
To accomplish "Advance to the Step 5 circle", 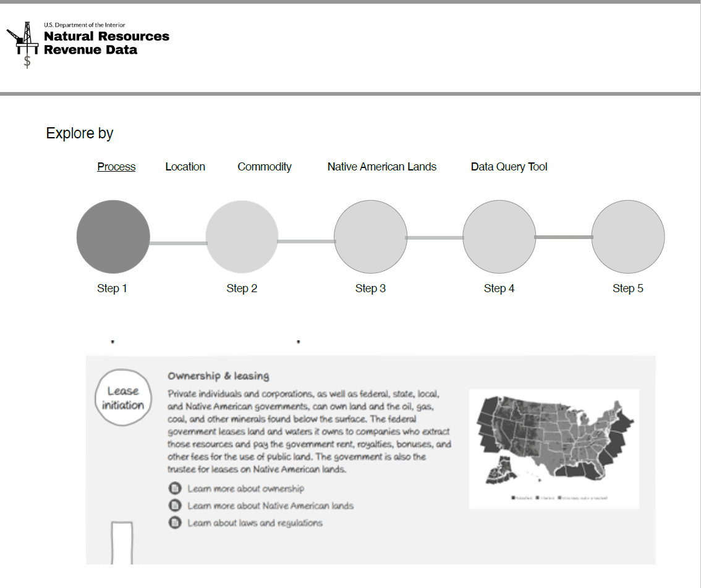I will coord(627,237).
